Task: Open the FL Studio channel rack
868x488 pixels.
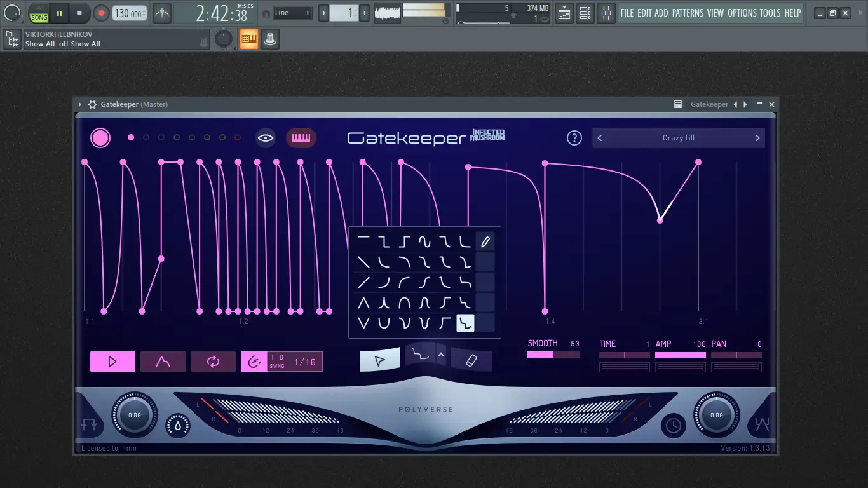Action: (x=585, y=13)
